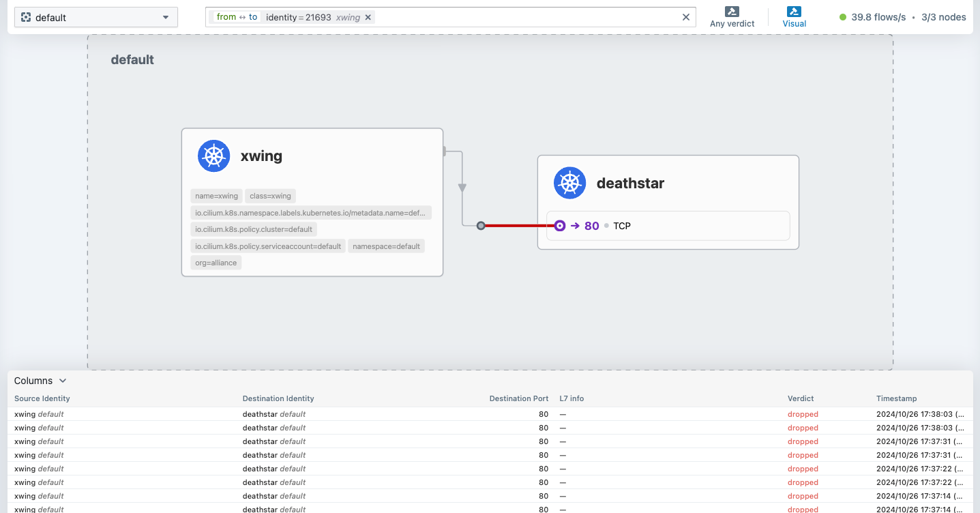Select the xwing service card Kubernetes icon
Image resolution: width=980 pixels, height=513 pixels.
tap(213, 156)
